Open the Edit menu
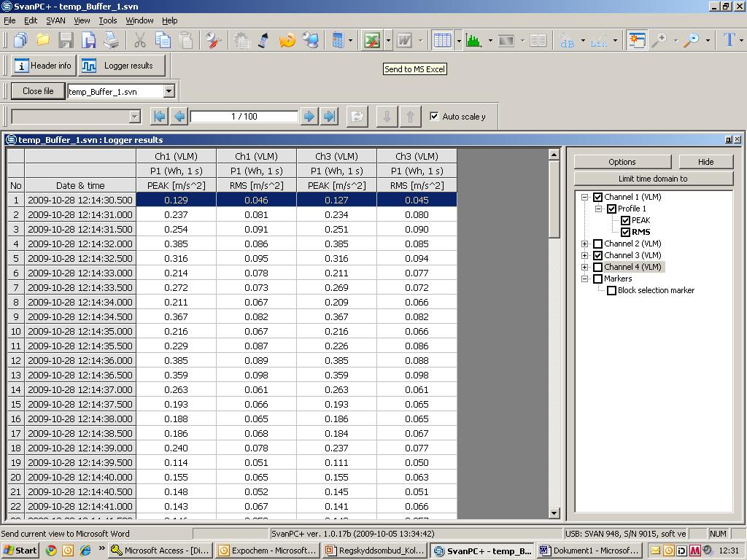 click(31, 20)
